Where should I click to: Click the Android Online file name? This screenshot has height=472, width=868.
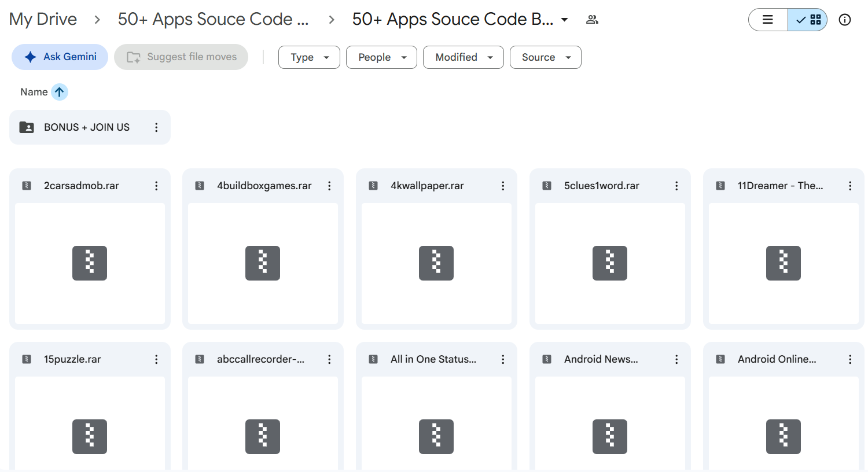(777, 359)
